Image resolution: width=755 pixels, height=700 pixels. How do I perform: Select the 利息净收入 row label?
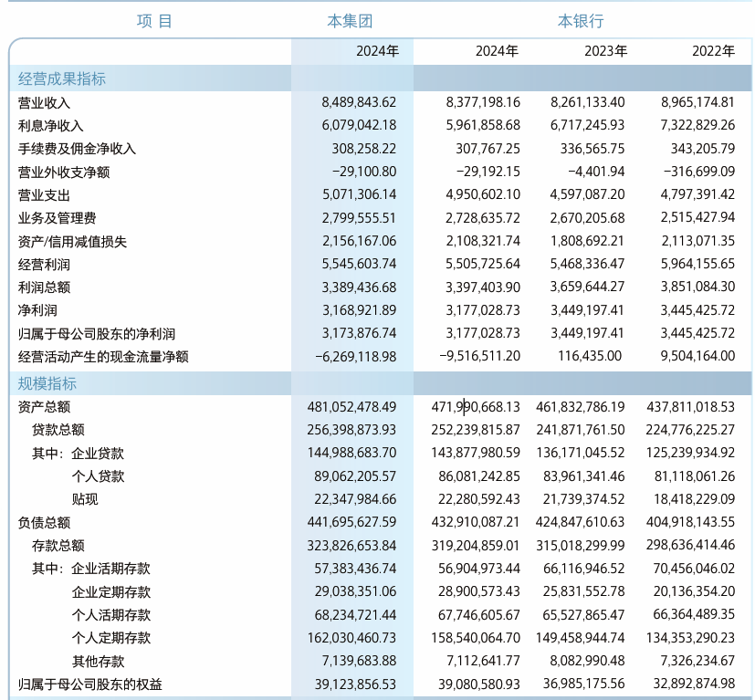pyautogui.click(x=50, y=126)
